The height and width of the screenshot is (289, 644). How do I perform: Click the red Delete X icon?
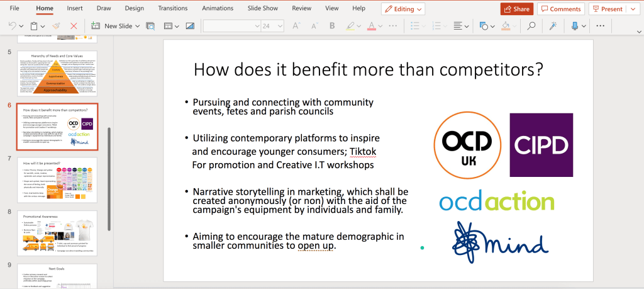pyautogui.click(x=74, y=26)
